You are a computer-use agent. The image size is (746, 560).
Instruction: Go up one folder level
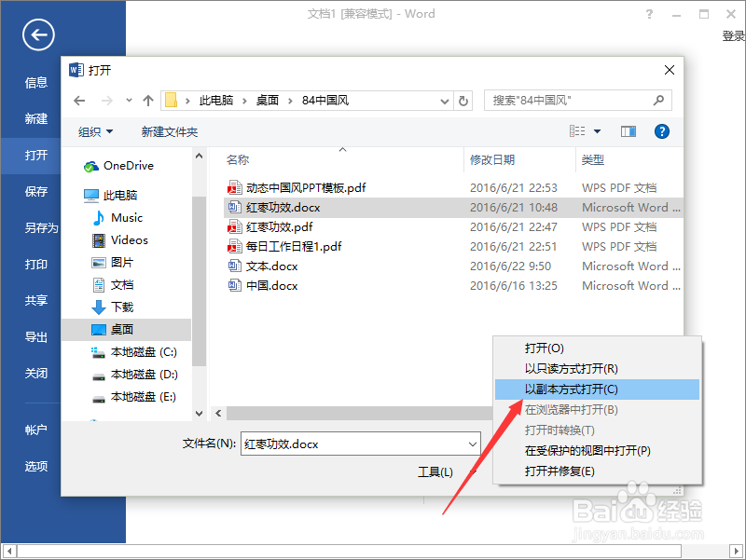pos(148,101)
